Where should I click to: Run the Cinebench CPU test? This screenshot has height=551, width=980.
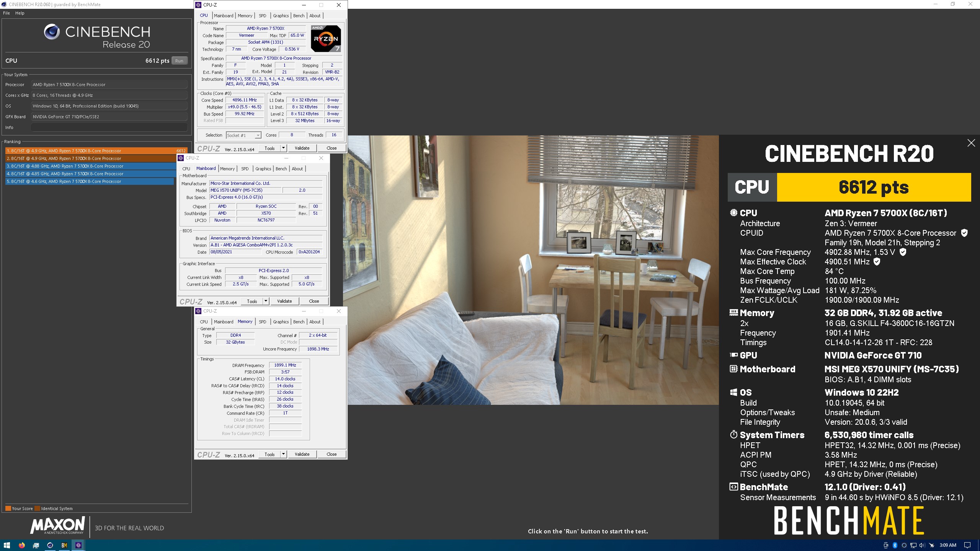[x=179, y=61]
